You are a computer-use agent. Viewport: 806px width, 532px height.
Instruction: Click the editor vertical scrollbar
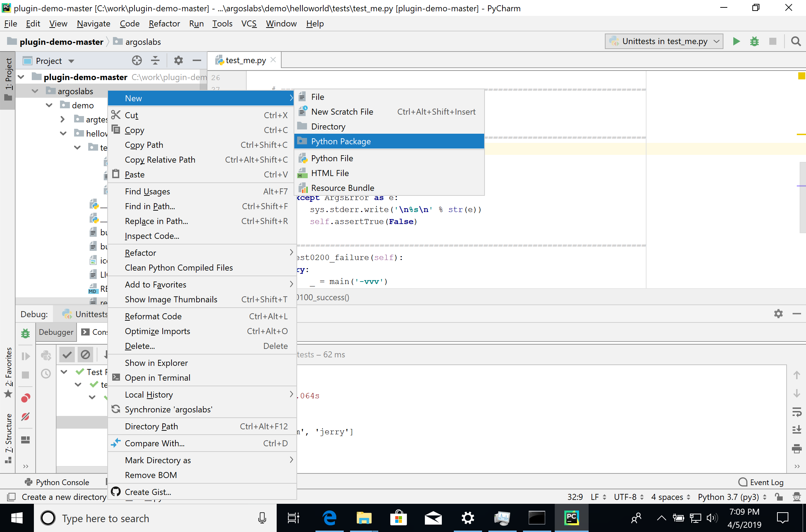coord(802,198)
